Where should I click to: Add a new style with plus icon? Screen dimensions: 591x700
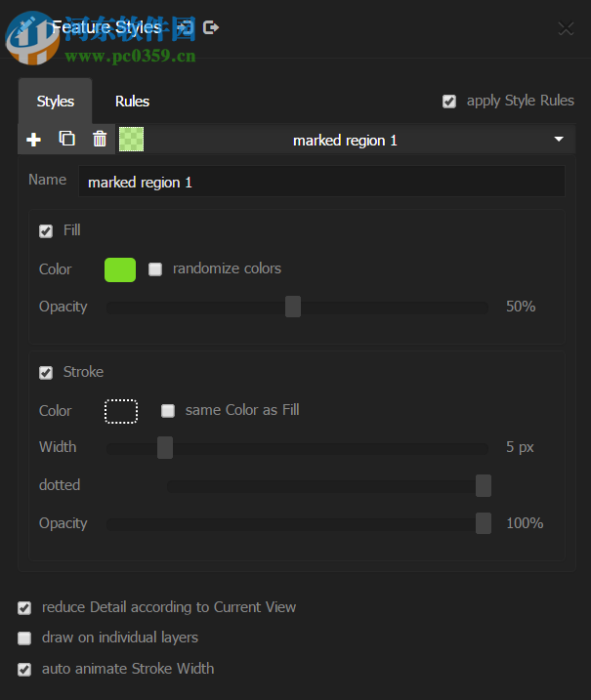pos(33,140)
